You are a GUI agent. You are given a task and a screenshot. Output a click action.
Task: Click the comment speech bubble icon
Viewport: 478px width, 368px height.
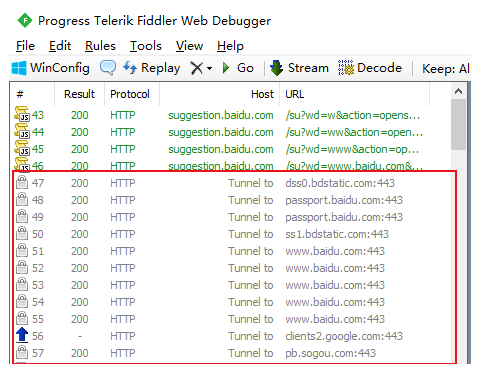[x=108, y=68]
